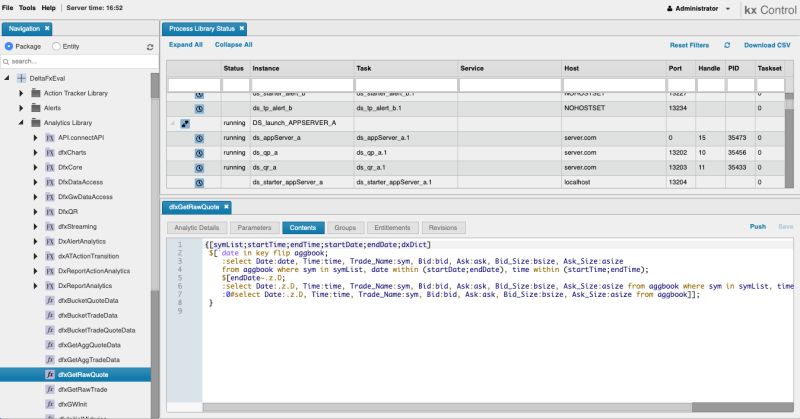Expand the DfxQR group
Screen dimensions: 800x419
[x=35, y=212]
